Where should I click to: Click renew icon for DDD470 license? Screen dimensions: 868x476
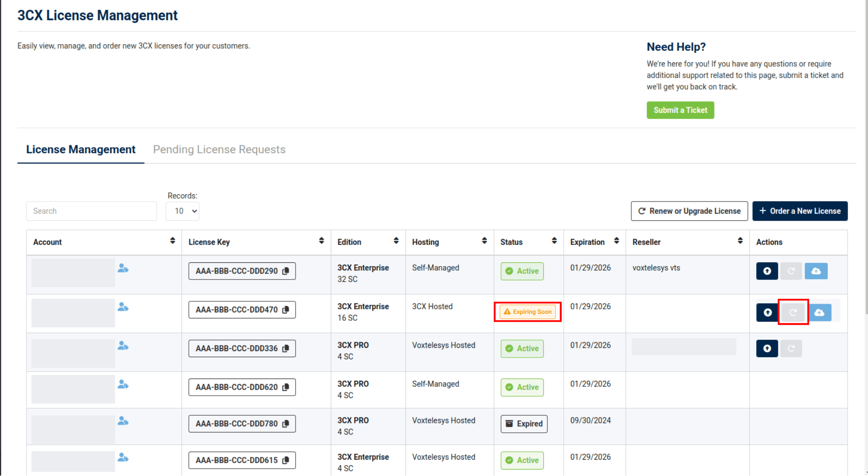793,313
